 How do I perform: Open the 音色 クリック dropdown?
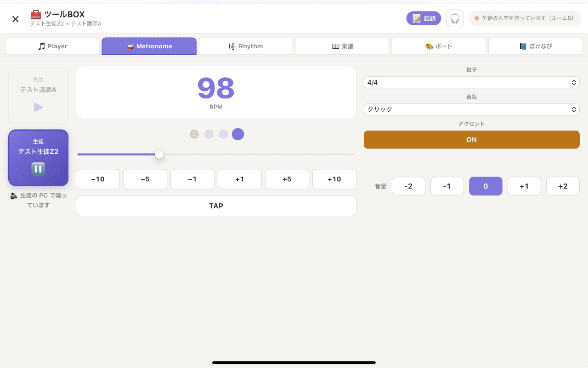coord(472,109)
